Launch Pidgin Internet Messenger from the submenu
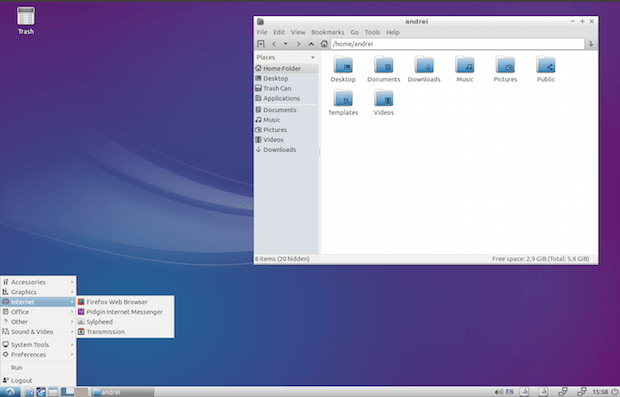This screenshot has height=397, width=620. [x=125, y=312]
